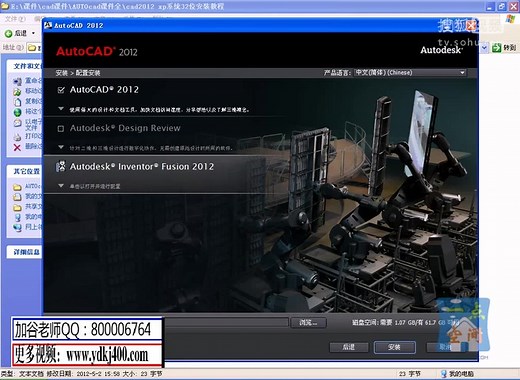Collapse the 文件和文件夹任务 panel header
The image size is (520, 380).
coord(25,66)
